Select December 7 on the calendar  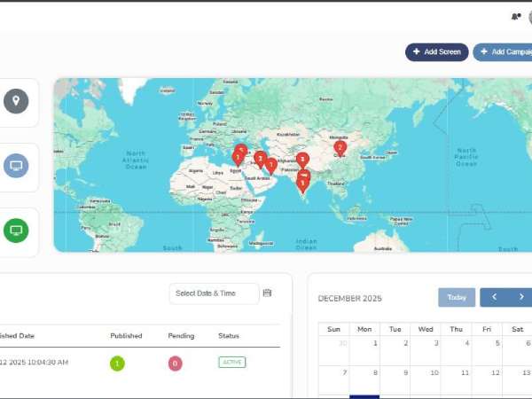tap(334, 380)
